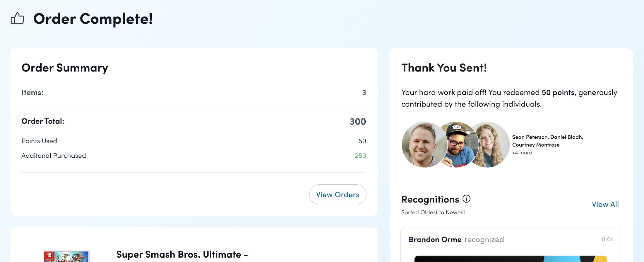The width and height of the screenshot is (644, 262).
Task: Open View All recognitions link
Action: point(605,205)
